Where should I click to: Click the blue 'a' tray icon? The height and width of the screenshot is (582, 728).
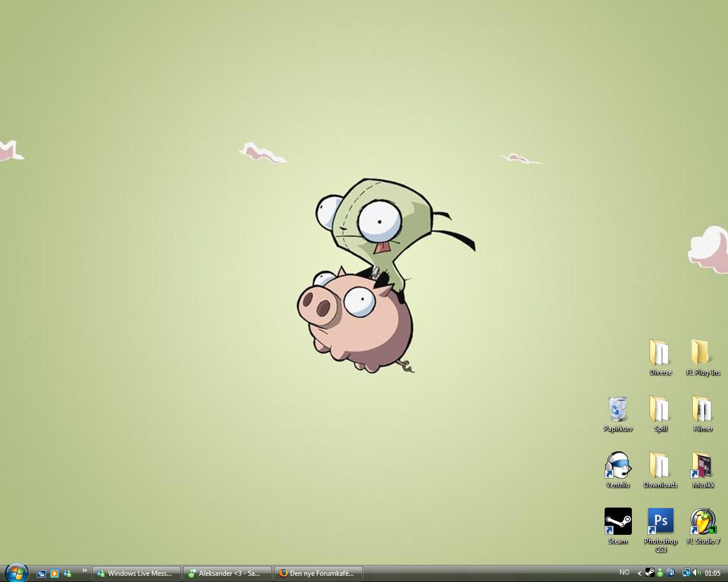coord(671,573)
